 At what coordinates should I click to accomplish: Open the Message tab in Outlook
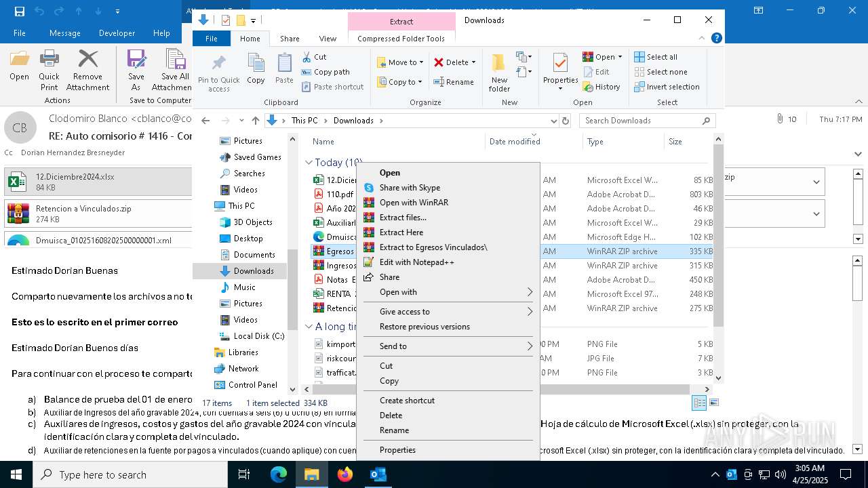65,33
